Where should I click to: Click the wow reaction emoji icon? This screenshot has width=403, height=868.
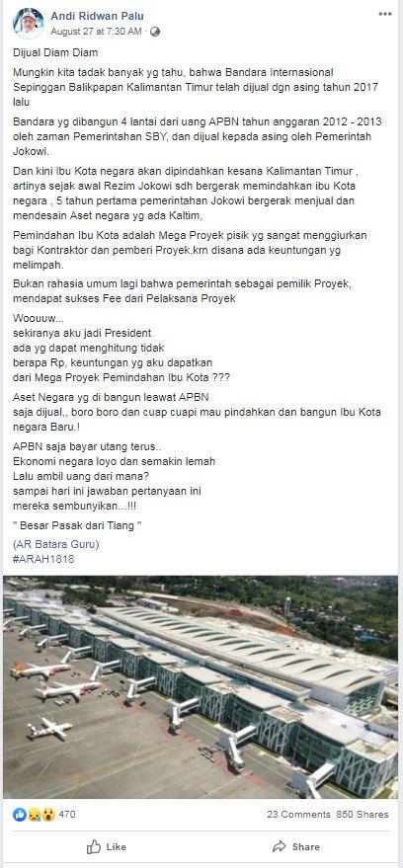point(48,815)
